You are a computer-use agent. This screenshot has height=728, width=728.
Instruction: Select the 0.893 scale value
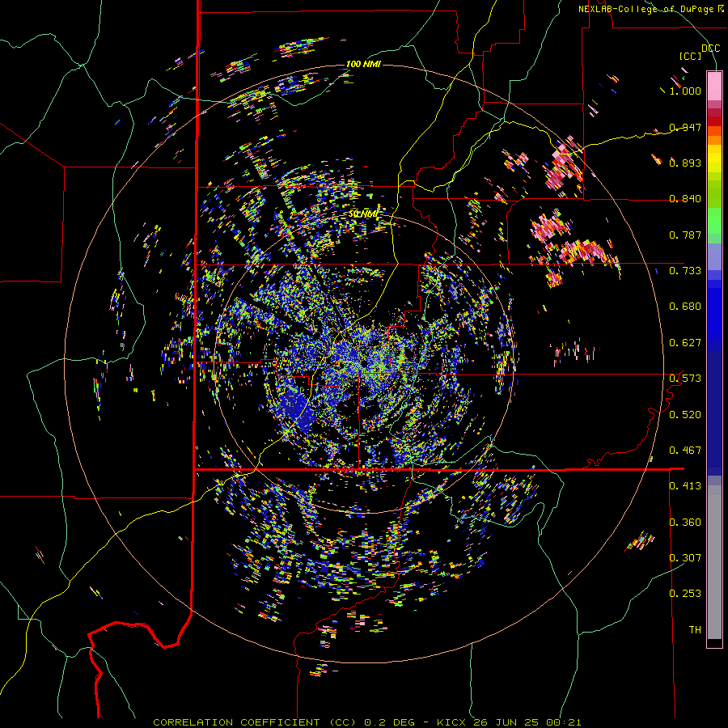685,163
